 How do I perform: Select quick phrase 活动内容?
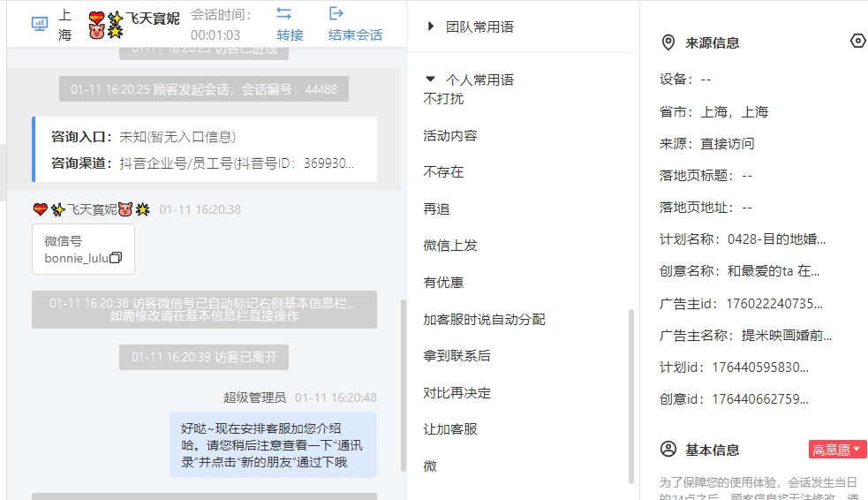pos(450,136)
